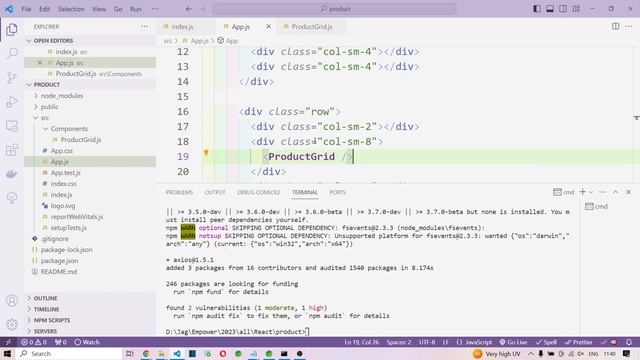This screenshot has width=640, height=360.
Task: Open editor More Actions ellipsis
Action: click(x=629, y=27)
